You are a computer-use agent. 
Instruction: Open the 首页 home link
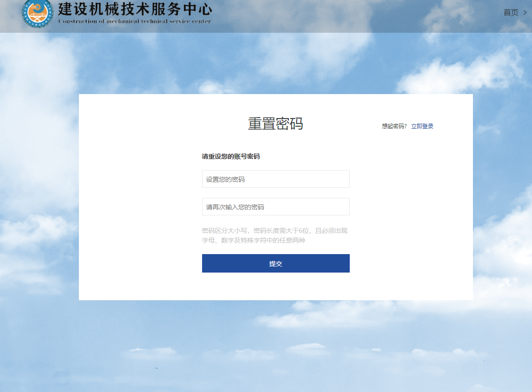click(x=511, y=12)
